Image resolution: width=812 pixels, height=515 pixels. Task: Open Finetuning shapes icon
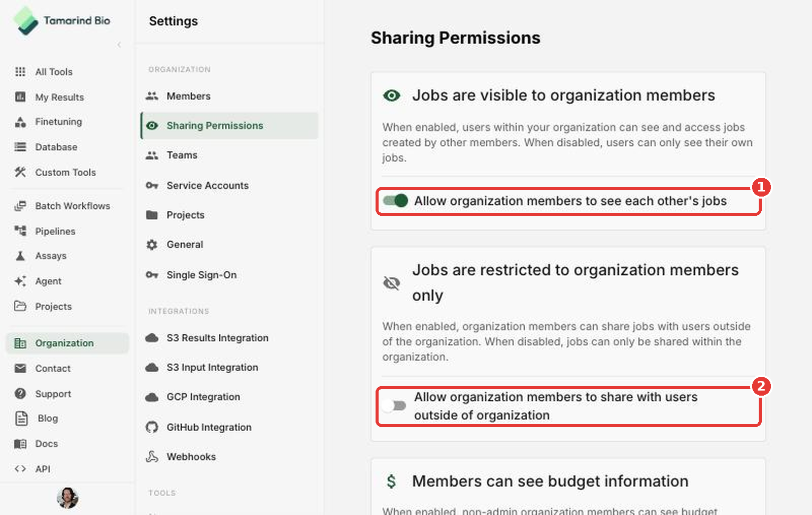[x=20, y=122]
